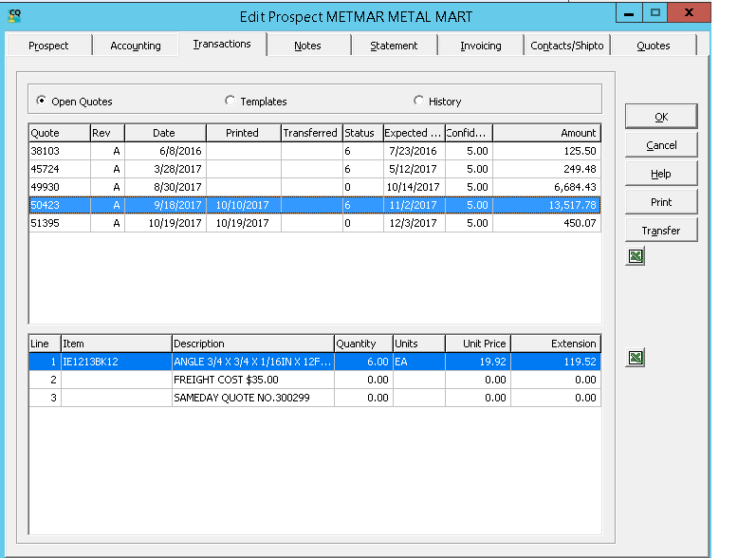Click the upper Excel export icon
Image resolution: width=756 pixels, height=558 pixels.
tap(636, 256)
